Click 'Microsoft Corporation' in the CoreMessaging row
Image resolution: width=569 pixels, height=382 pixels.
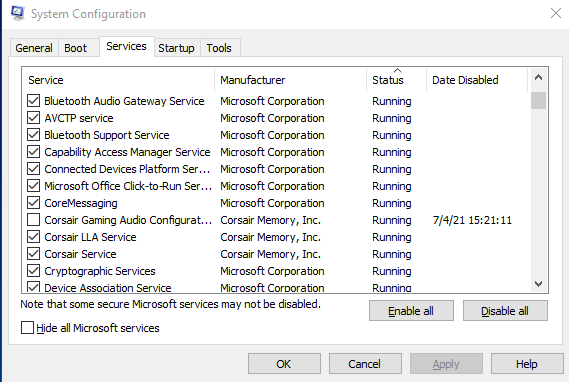pos(272,203)
